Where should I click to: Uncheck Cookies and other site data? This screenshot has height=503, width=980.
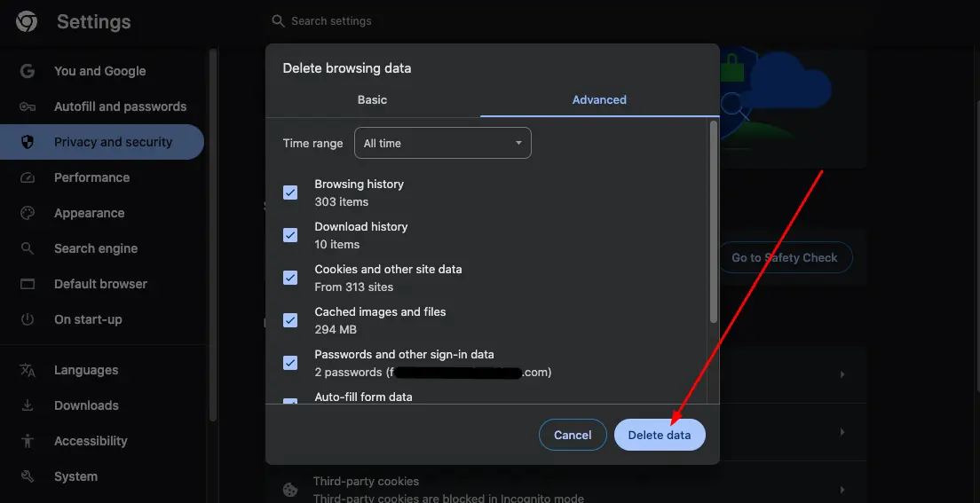coord(290,278)
